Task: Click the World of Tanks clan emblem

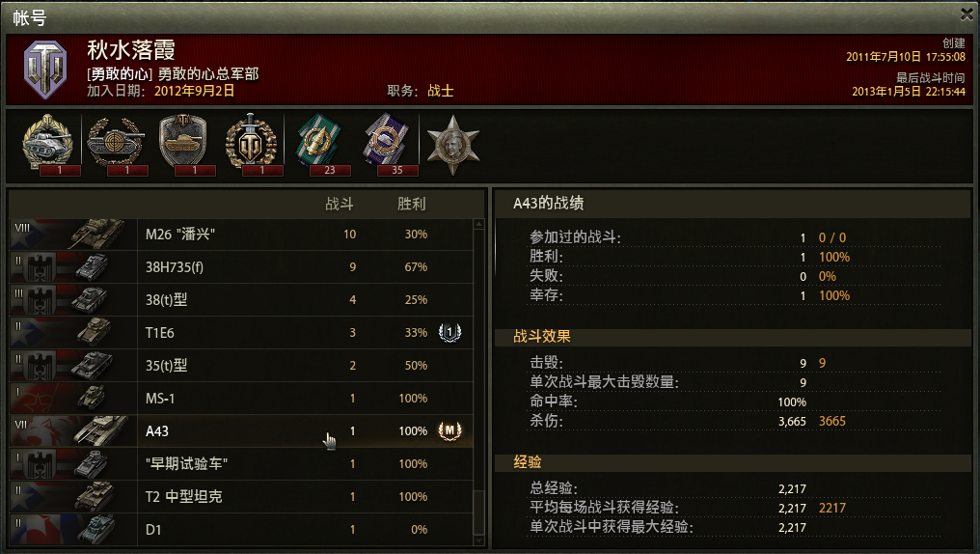Action: coord(45,69)
